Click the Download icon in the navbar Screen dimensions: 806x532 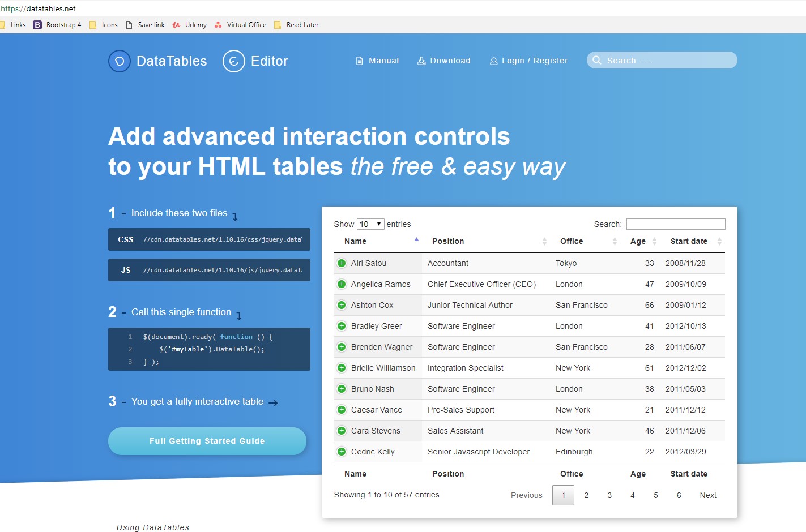pos(421,61)
